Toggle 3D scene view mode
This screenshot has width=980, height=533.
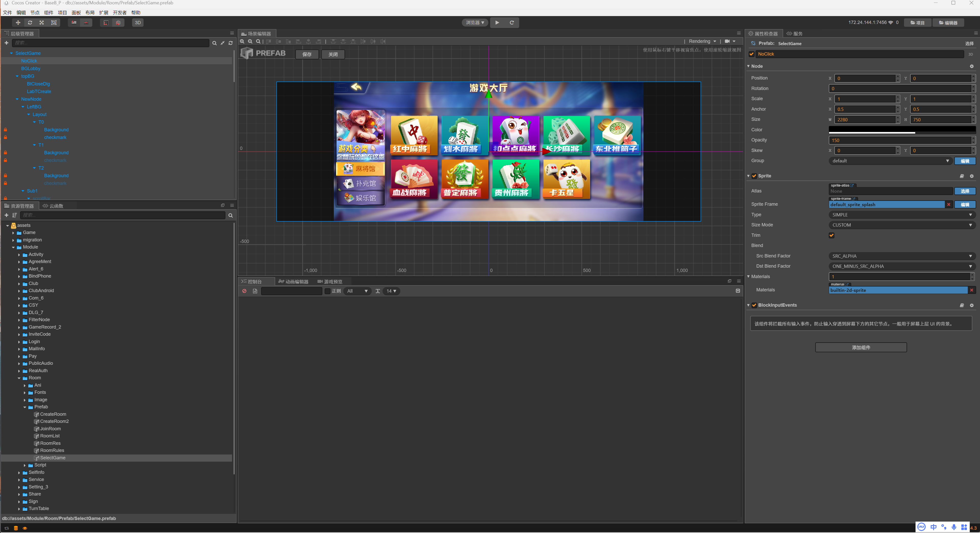[138, 23]
